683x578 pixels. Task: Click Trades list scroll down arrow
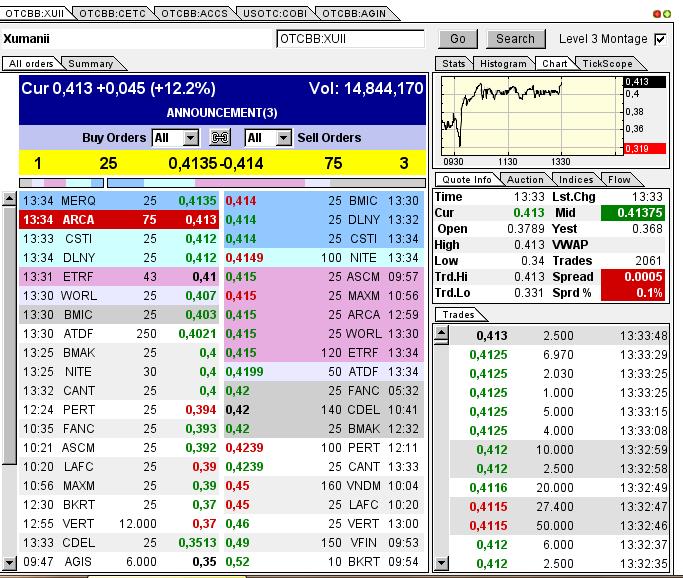[441, 563]
